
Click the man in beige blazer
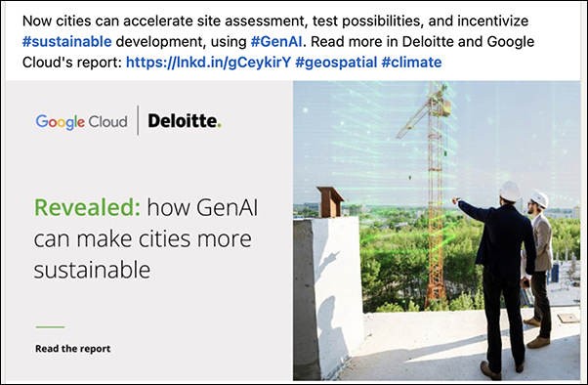[x=540, y=269]
